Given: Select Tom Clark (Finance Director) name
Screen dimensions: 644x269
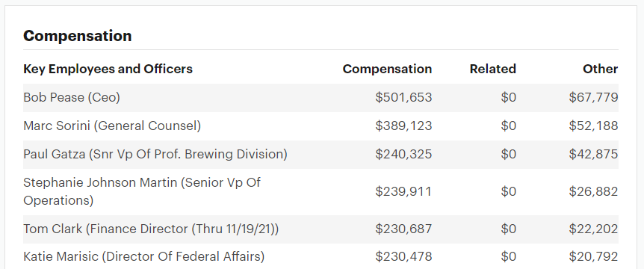Looking at the screenshot, I should [x=151, y=229].
